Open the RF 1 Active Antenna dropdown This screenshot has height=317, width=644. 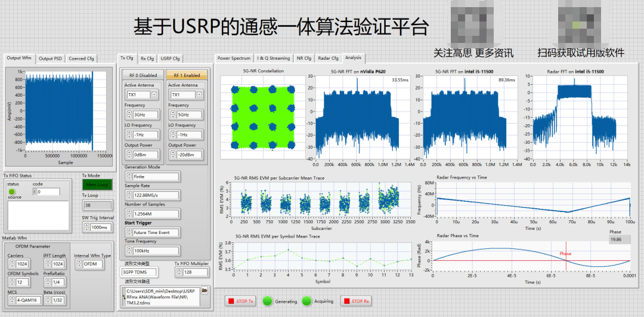pos(198,94)
